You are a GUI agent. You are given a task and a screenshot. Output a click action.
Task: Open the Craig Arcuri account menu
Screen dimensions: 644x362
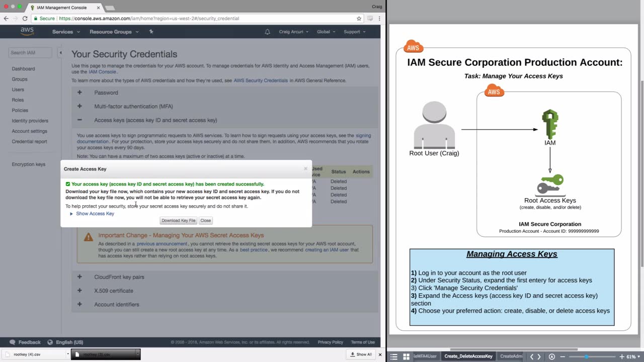pyautogui.click(x=294, y=32)
